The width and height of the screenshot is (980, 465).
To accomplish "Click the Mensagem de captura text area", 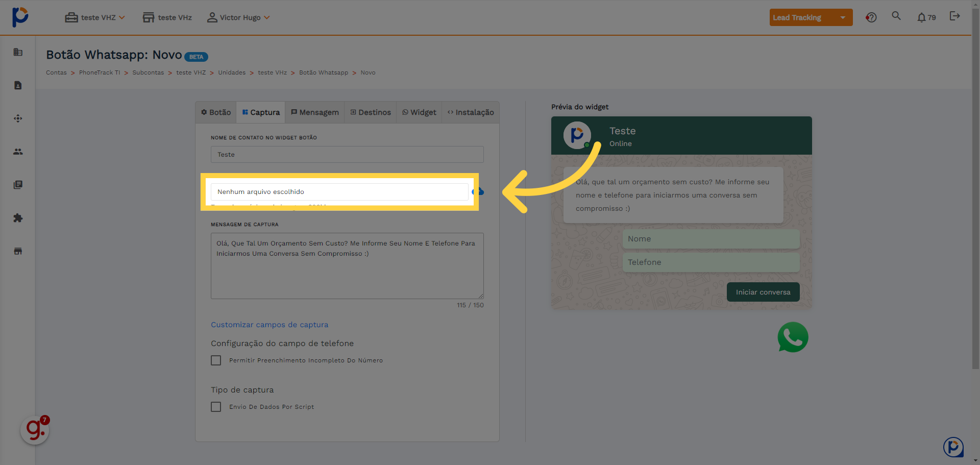I will [347, 266].
